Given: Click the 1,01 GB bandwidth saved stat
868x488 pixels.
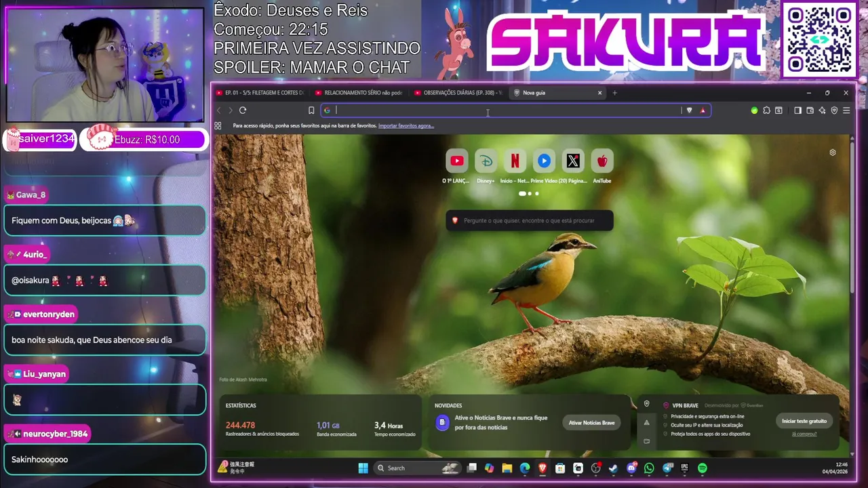Looking at the screenshot, I should click(336, 429).
